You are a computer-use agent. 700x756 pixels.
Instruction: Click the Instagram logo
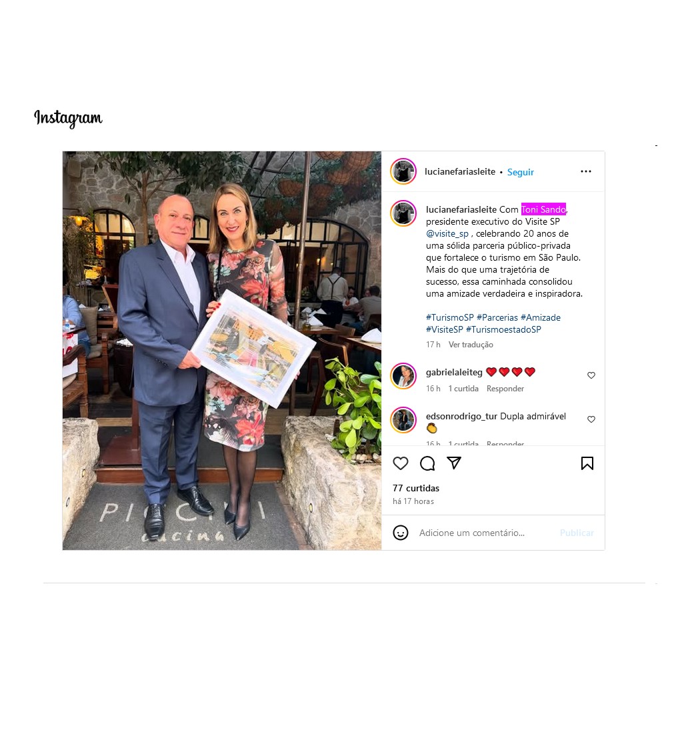tap(68, 118)
